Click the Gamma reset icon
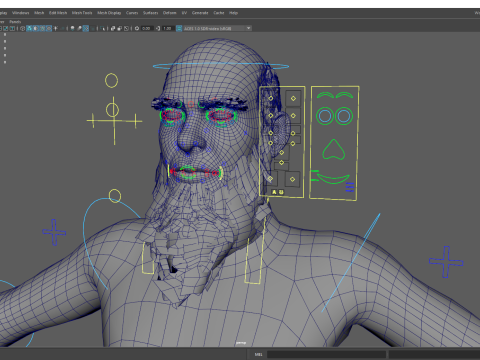This screenshot has height=360, width=480. 158,28
